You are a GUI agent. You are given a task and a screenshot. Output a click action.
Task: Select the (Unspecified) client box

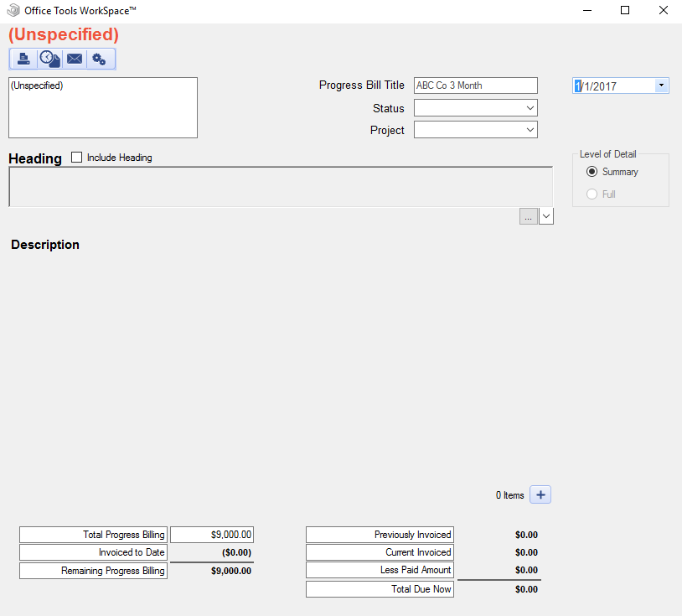(102, 107)
